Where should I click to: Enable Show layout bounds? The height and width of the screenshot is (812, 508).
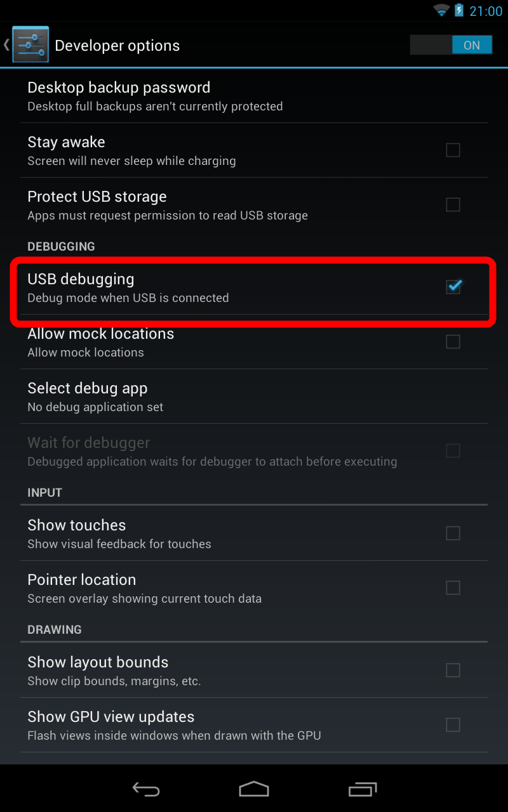click(x=453, y=671)
